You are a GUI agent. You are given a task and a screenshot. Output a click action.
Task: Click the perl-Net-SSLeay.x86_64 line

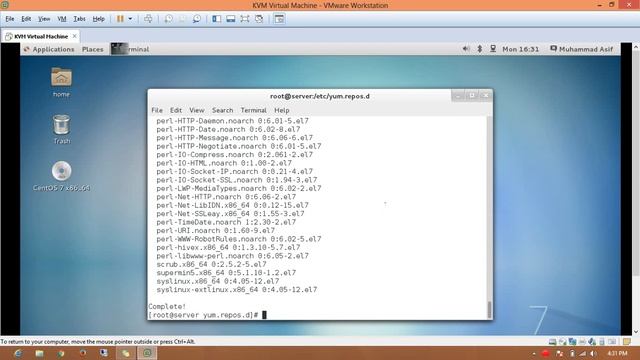coord(230,213)
